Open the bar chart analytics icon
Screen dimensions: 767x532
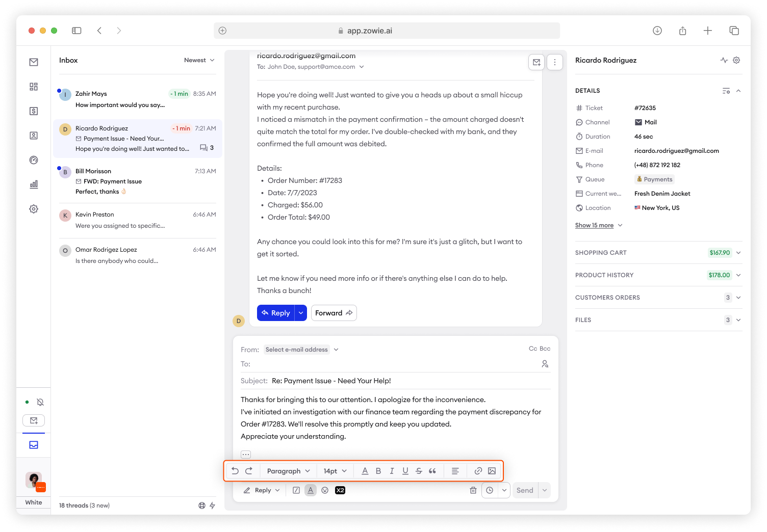34,184
